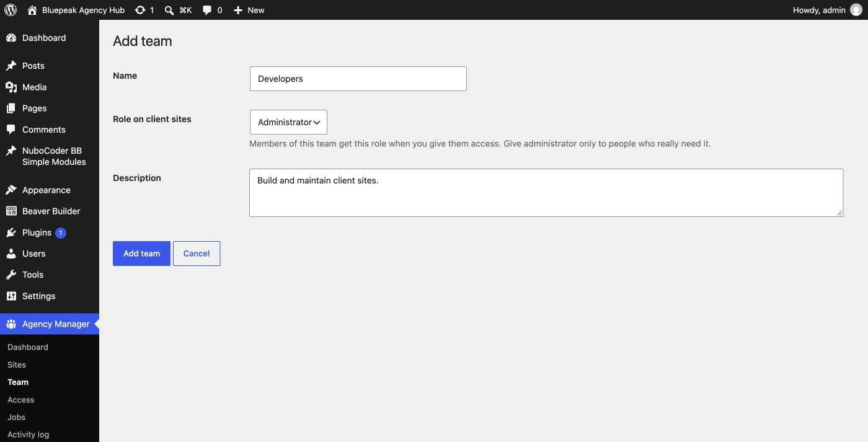Open the Jobs submenu item

pyautogui.click(x=16, y=417)
